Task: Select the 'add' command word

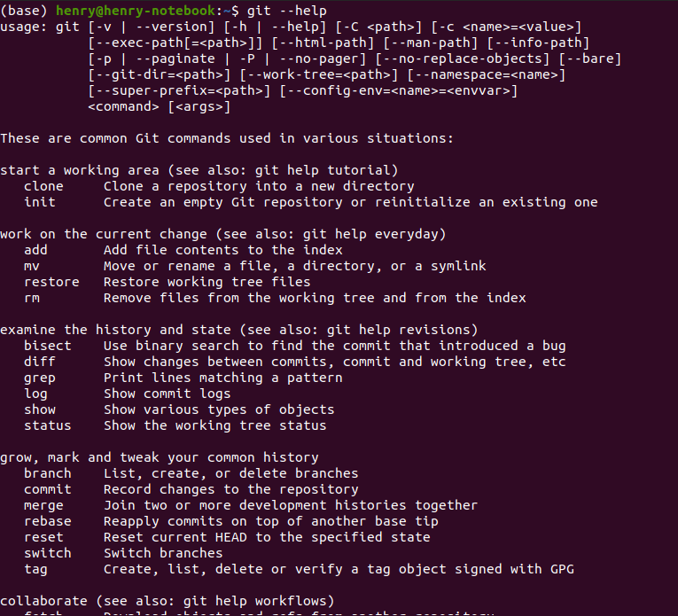Action: point(35,250)
